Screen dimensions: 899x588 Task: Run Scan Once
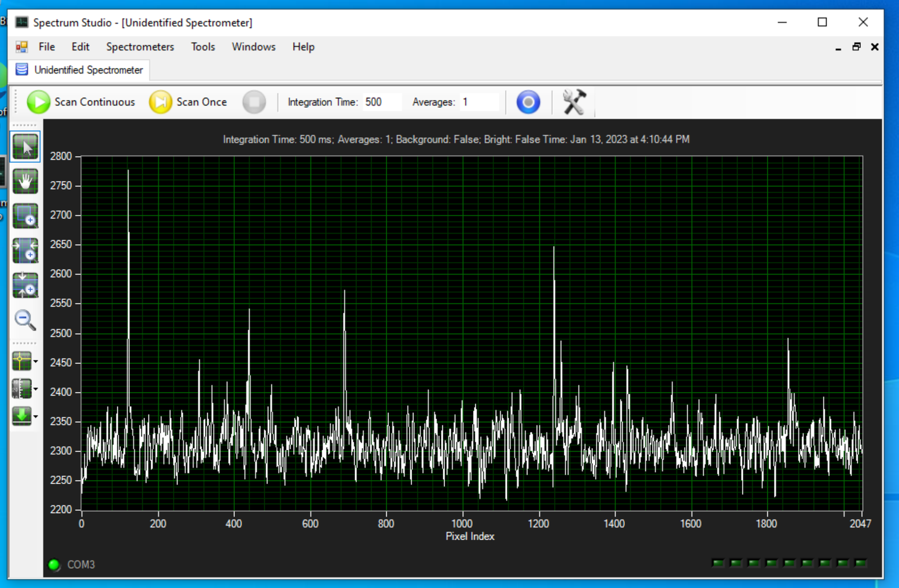(x=188, y=102)
